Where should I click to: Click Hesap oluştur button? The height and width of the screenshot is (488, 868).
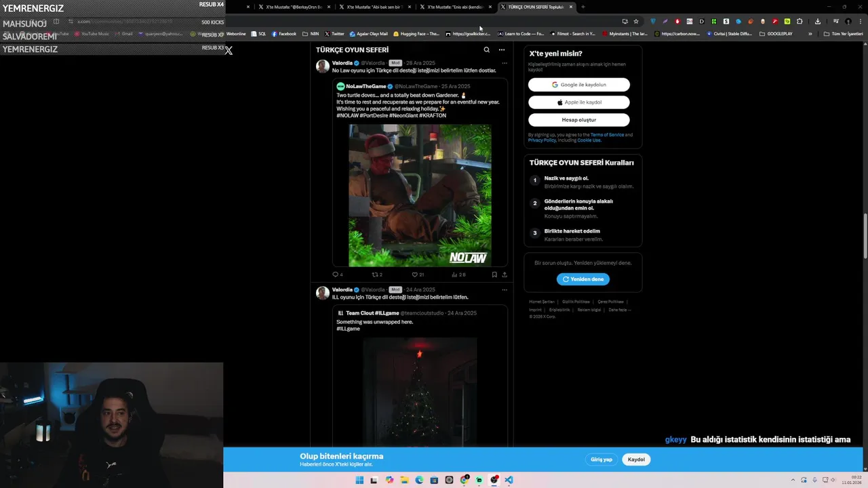tap(579, 120)
